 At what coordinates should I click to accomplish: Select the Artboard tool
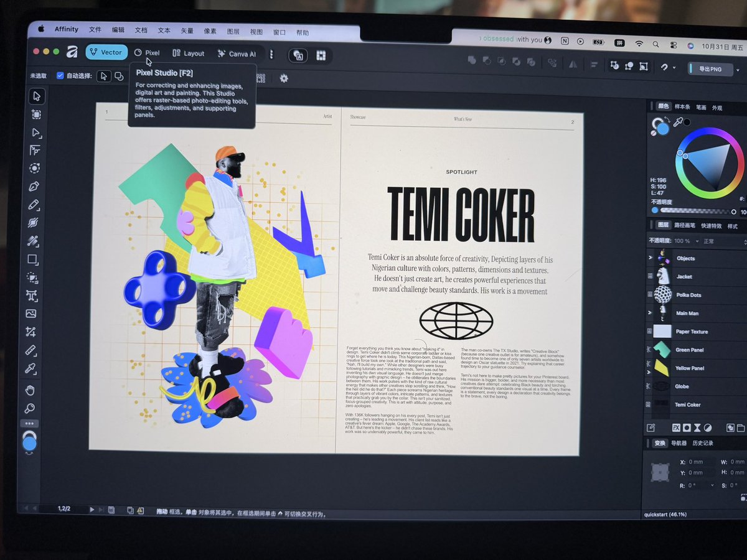click(x=36, y=114)
